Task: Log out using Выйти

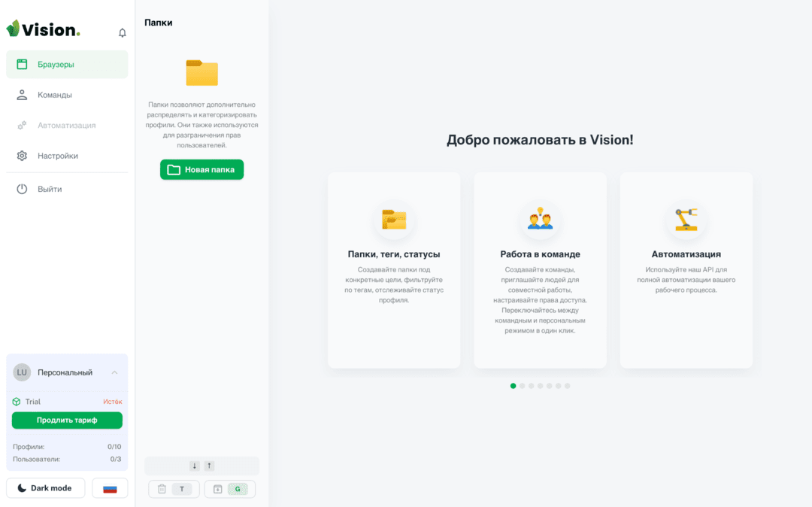Action: coord(67,189)
